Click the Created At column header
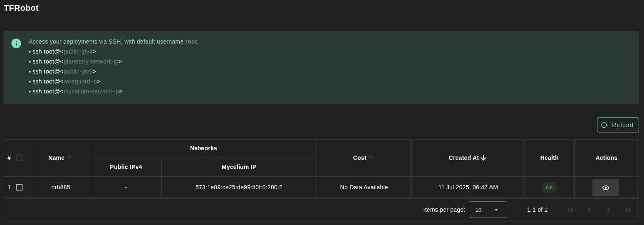The image size is (644, 225). (463, 158)
